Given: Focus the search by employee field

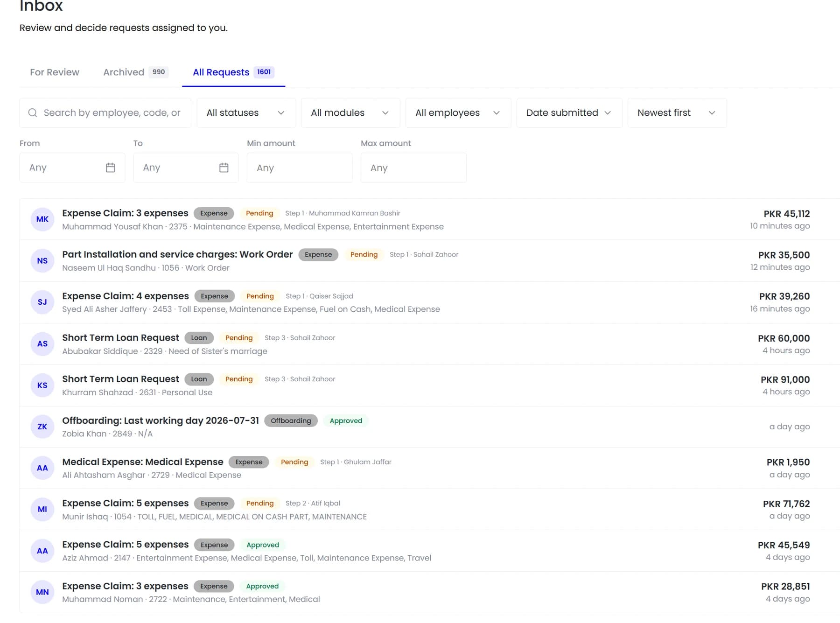Looking at the screenshot, I should [x=105, y=113].
